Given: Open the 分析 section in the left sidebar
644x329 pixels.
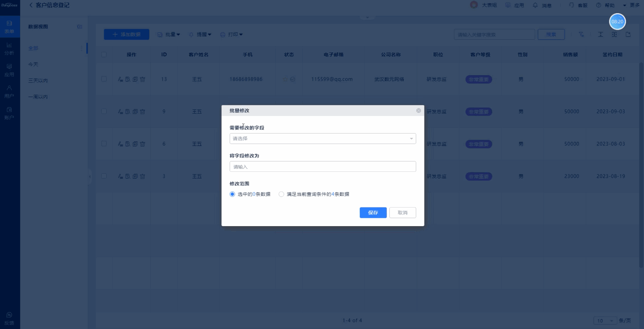Looking at the screenshot, I should point(9,49).
